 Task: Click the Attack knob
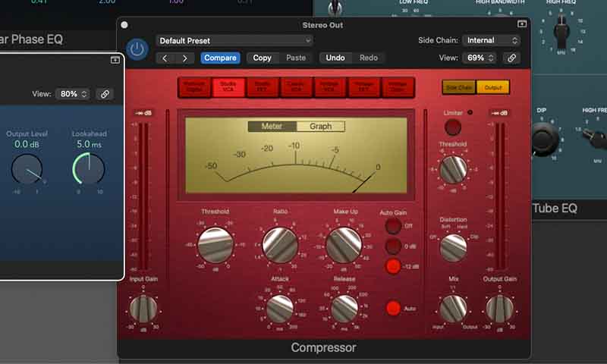tap(280, 309)
